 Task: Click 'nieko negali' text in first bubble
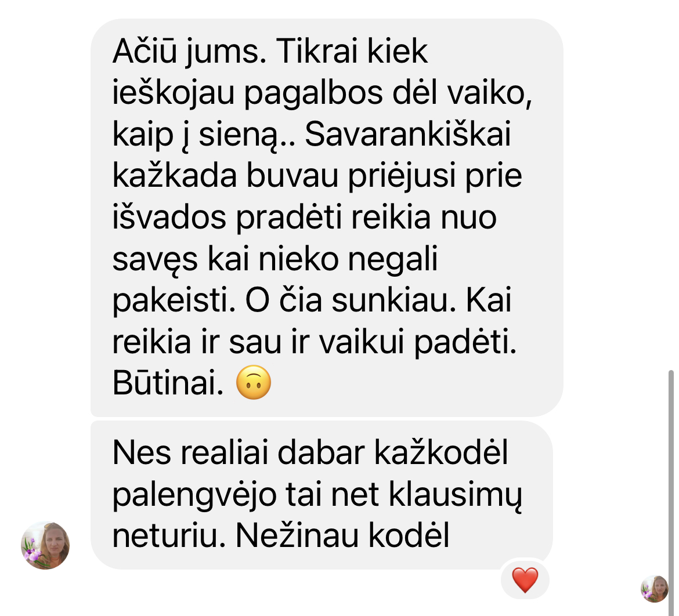(348, 260)
